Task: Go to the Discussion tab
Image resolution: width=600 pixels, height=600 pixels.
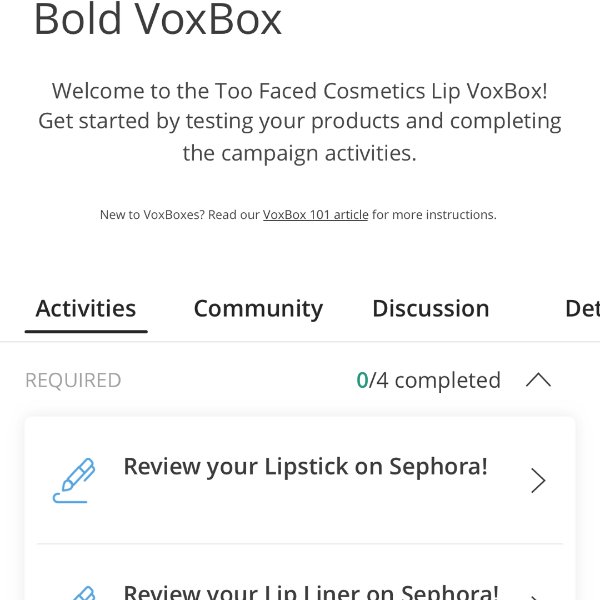Action: pos(431,308)
